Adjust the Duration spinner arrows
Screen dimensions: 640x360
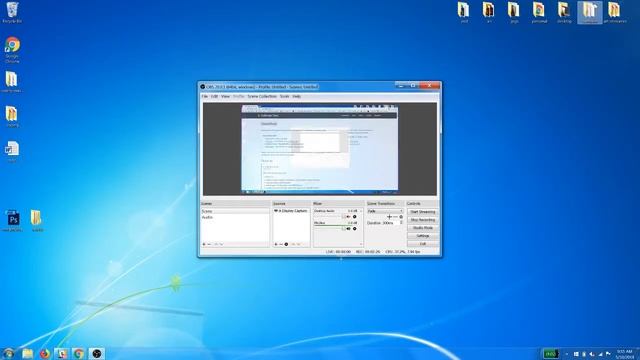(x=401, y=223)
